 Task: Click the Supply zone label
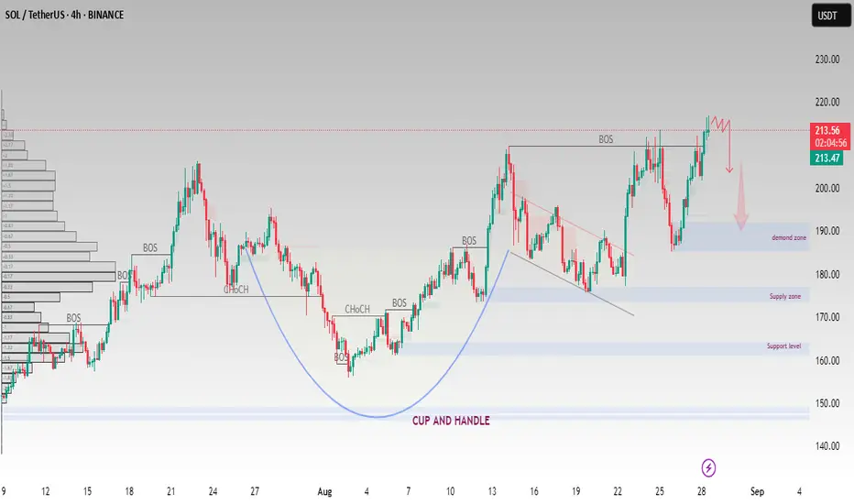785,296
